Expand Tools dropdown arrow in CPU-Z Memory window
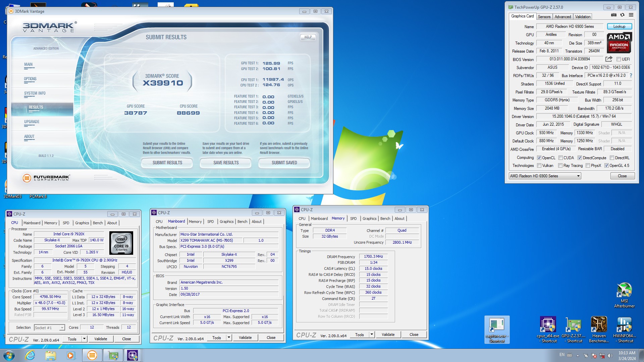 click(372, 335)
